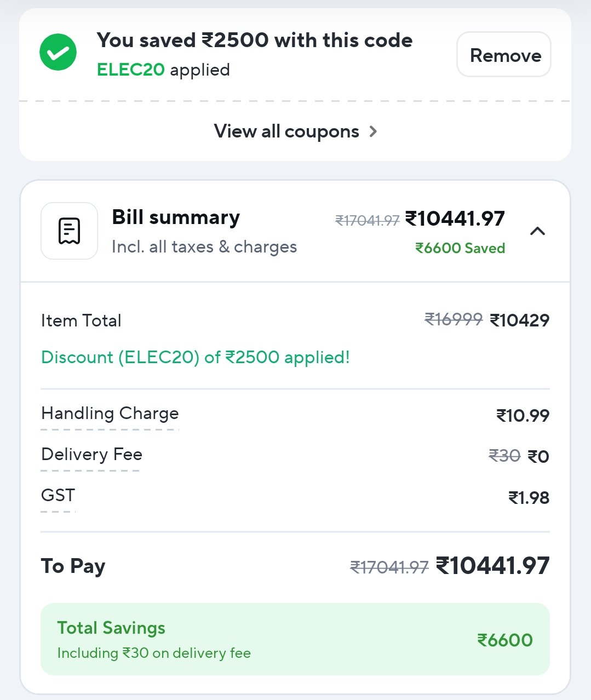The height and width of the screenshot is (700, 591).
Task: Remove the ELEC20 coupon
Action: pyautogui.click(x=504, y=55)
